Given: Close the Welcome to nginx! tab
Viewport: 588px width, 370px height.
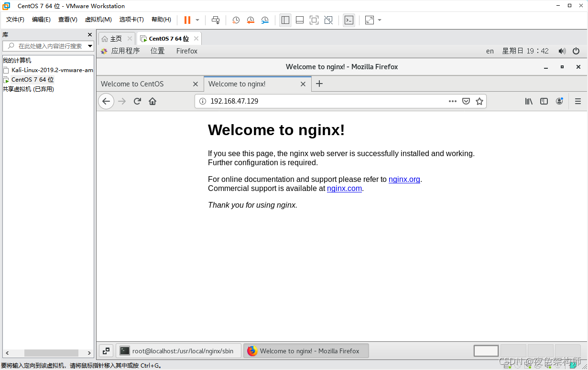Looking at the screenshot, I should 303,84.
